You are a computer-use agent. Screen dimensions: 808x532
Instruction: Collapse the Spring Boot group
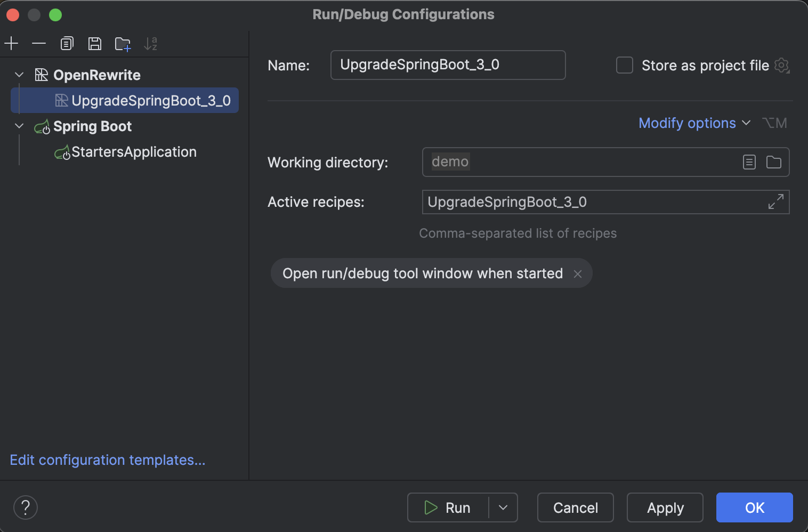tap(19, 126)
